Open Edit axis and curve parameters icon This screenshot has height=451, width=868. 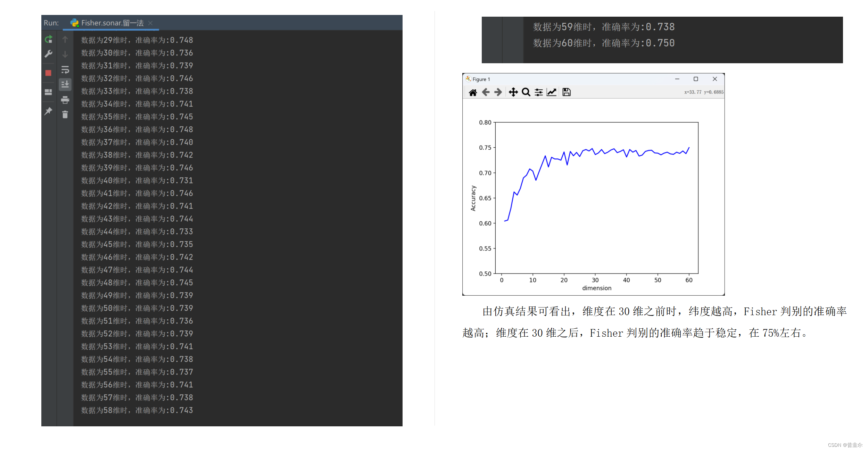[x=552, y=92]
